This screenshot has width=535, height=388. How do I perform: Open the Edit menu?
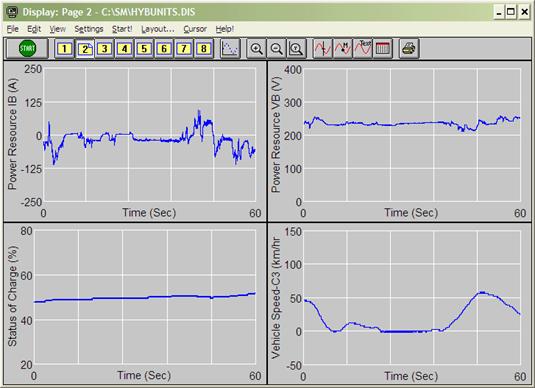34,29
